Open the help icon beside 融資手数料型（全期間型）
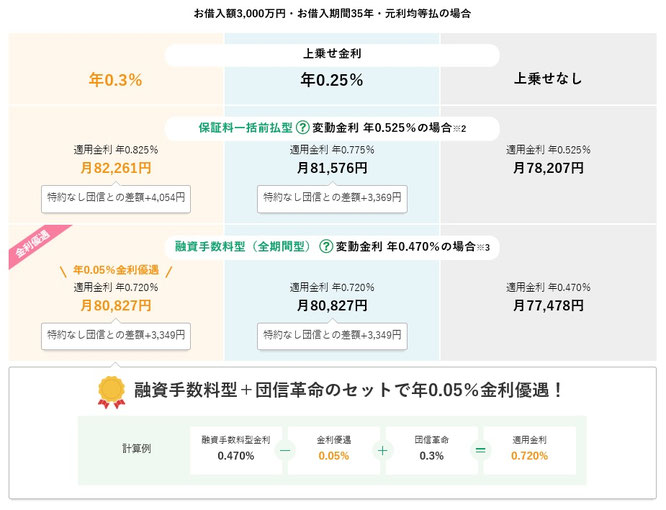The width and height of the screenshot is (666, 510). pyautogui.click(x=326, y=246)
